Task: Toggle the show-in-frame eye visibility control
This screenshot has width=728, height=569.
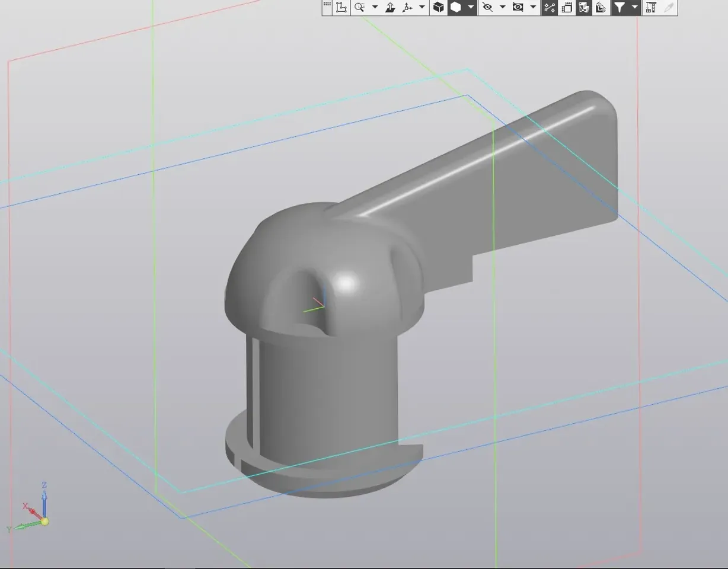Action: pyautogui.click(x=518, y=7)
